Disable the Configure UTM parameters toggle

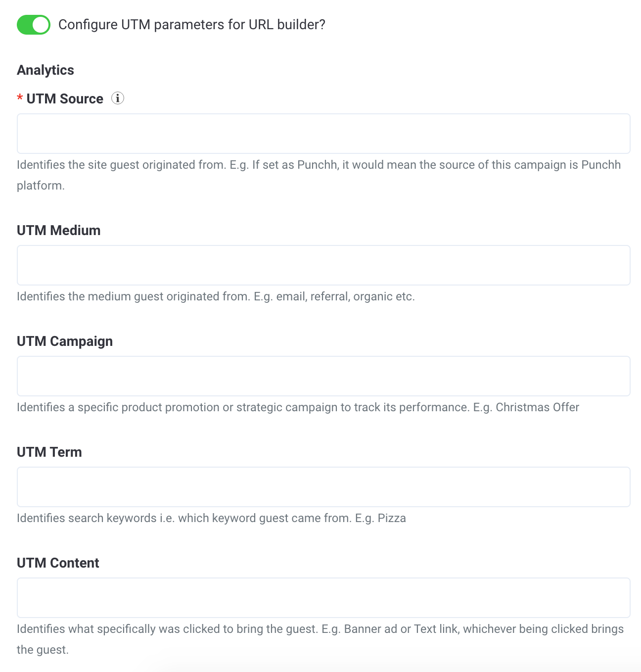tap(33, 24)
